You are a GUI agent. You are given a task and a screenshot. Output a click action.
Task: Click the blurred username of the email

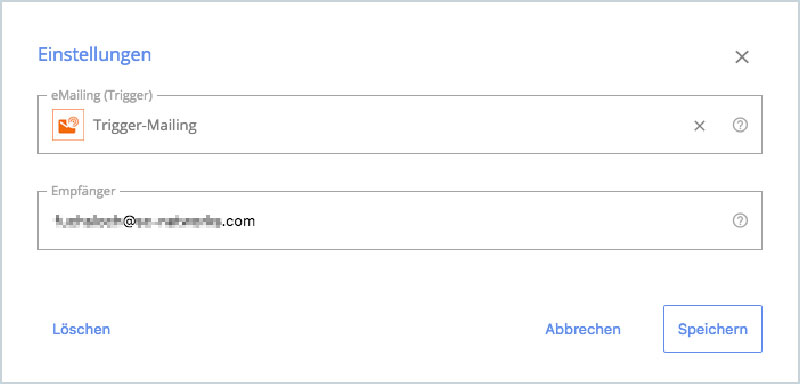88,221
